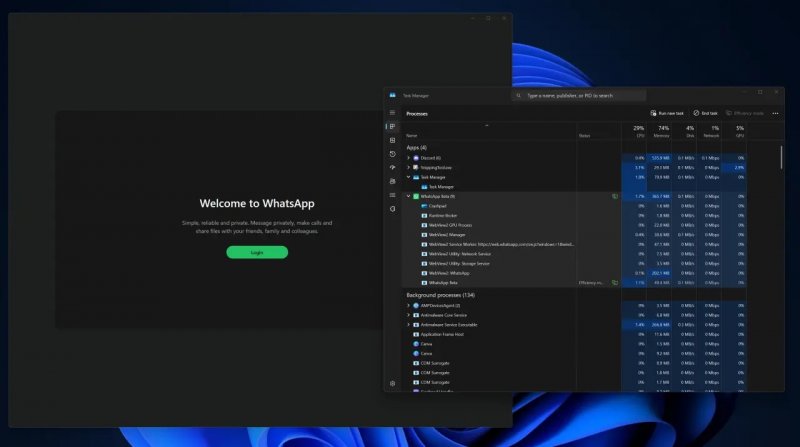This screenshot has width=800, height=447.
Task: Open the Details sidebar icon
Action: (392, 194)
